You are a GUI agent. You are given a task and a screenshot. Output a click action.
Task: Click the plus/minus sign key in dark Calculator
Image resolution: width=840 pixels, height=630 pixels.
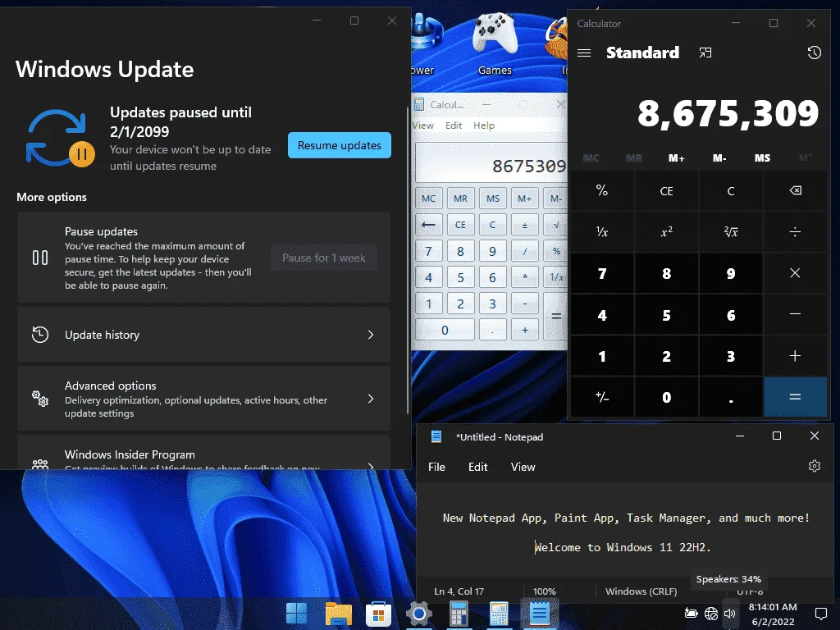pyautogui.click(x=602, y=397)
